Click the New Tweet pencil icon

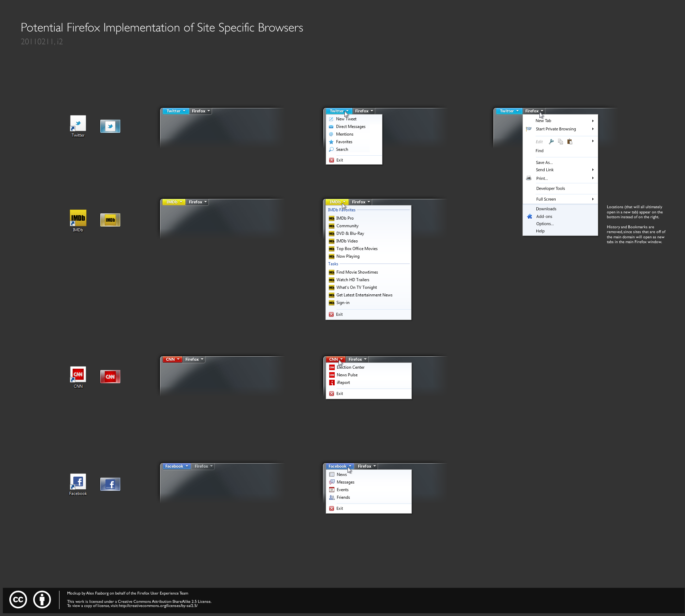(332, 119)
